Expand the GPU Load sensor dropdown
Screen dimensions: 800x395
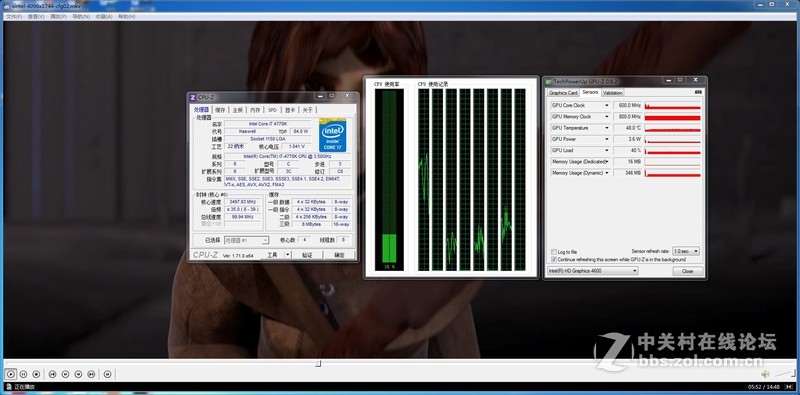[x=607, y=151]
